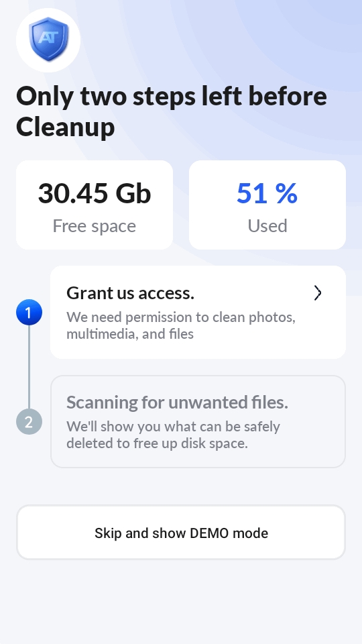Image resolution: width=362 pixels, height=644 pixels.
Task: Click the 30.45 Gb value
Action: [x=95, y=193]
